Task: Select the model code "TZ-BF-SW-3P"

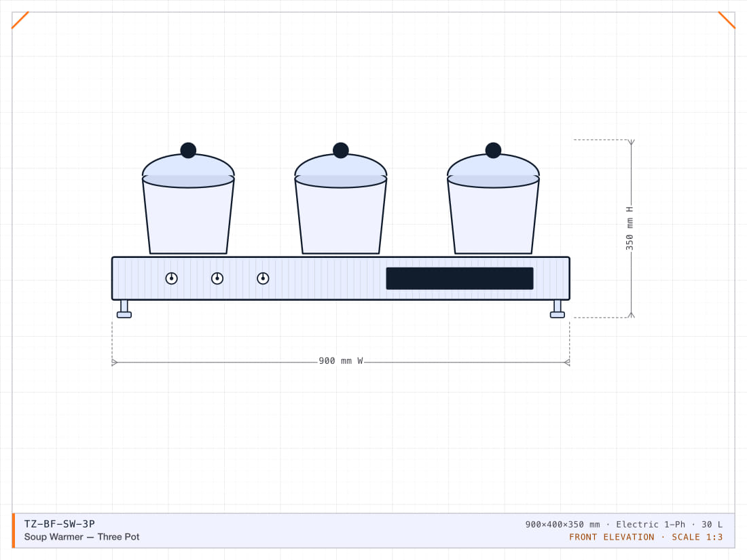Action: click(x=60, y=524)
